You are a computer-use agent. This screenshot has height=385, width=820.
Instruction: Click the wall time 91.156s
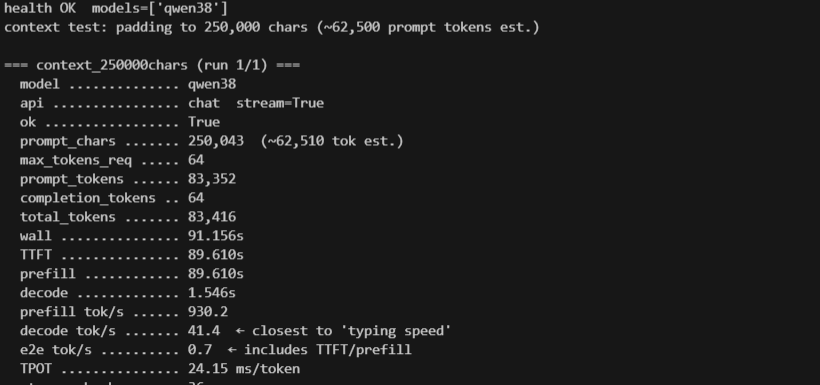click(x=216, y=236)
